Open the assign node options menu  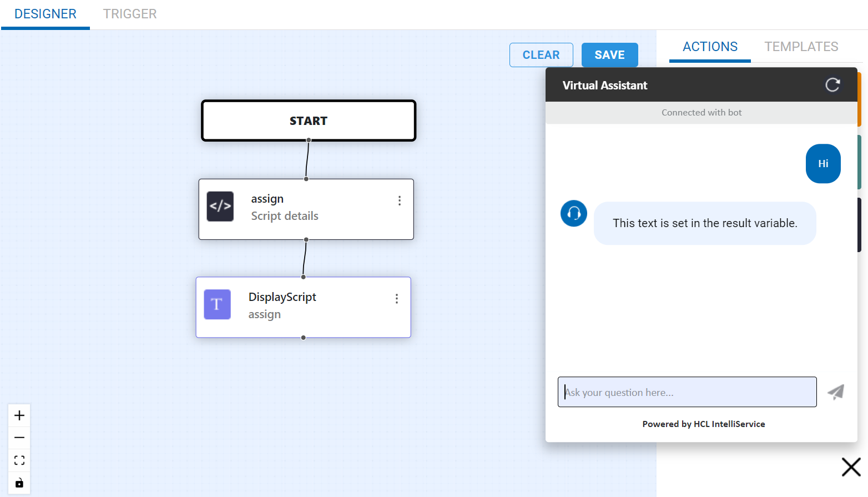pyautogui.click(x=400, y=200)
